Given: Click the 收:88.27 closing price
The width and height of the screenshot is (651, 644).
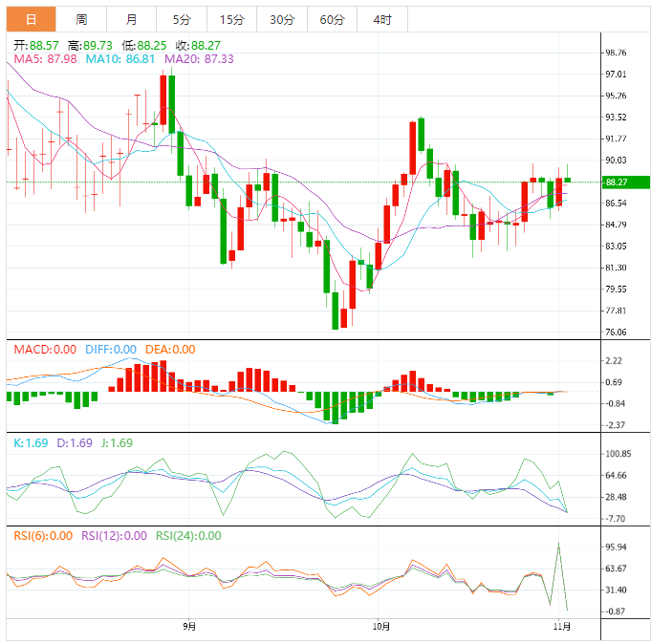Looking at the screenshot, I should [198, 45].
